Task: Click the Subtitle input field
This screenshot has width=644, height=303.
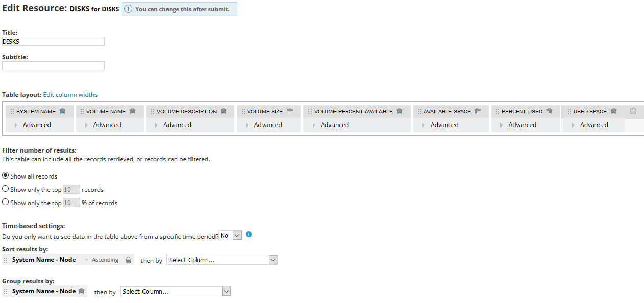Action: (53, 66)
